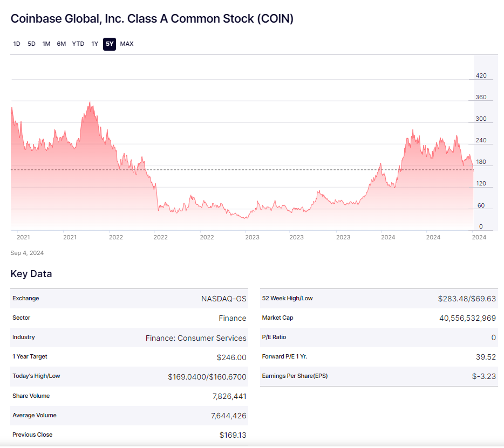Click the EPS value $-3.23
Image resolution: width=504 pixels, height=448 pixels.
(x=483, y=376)
